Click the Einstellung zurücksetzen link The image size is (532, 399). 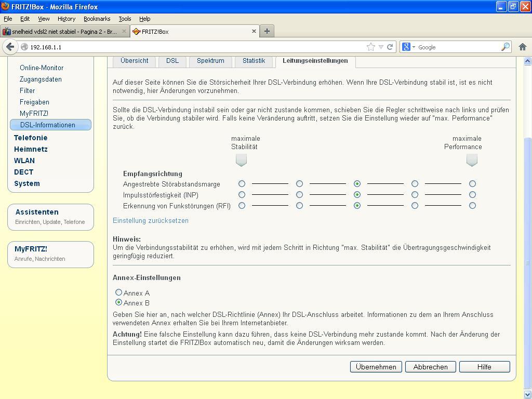(x=151, y=221)
